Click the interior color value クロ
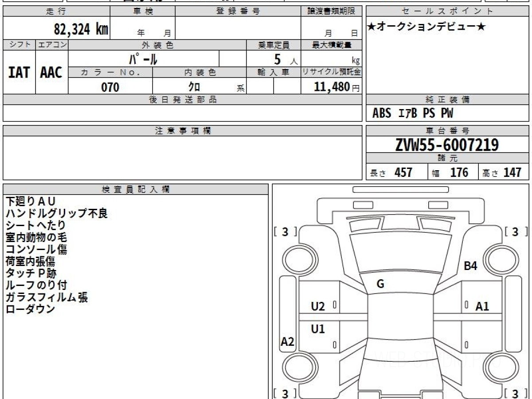 click(x=194, y=86)
